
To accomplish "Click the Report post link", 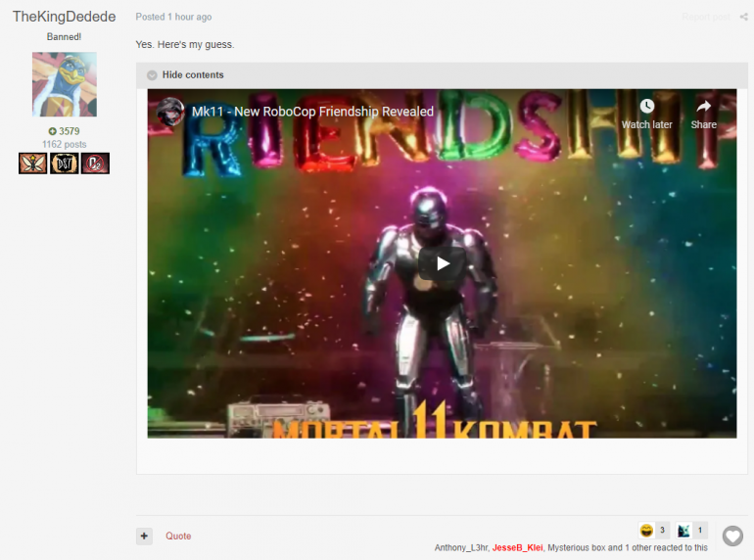I will pos(706,17).
